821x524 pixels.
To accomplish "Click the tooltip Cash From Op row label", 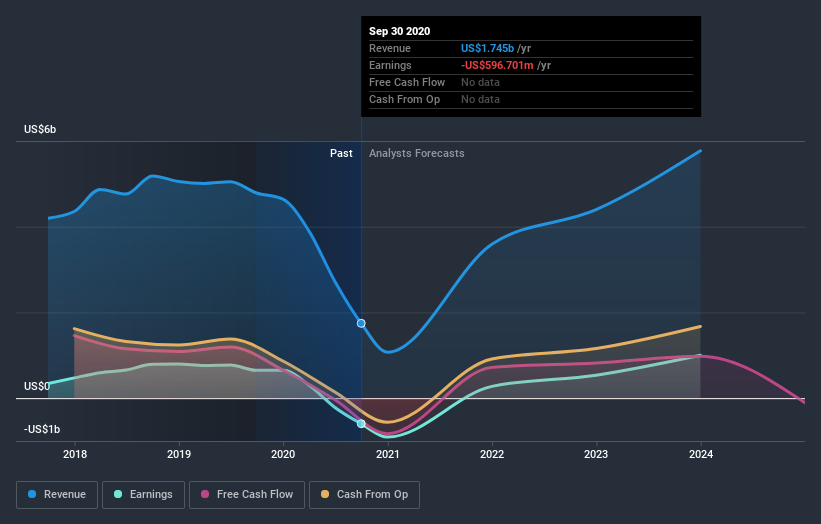I will [x=404, y=99].
